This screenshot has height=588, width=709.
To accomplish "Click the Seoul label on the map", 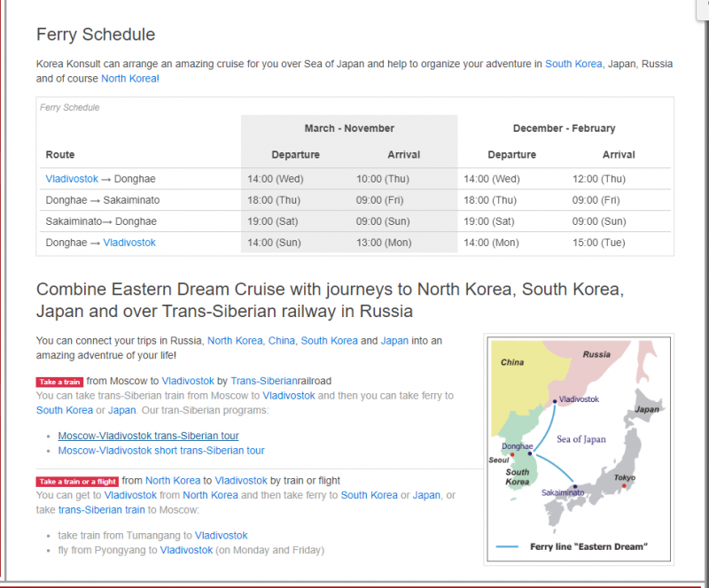I will click(499, 460).
